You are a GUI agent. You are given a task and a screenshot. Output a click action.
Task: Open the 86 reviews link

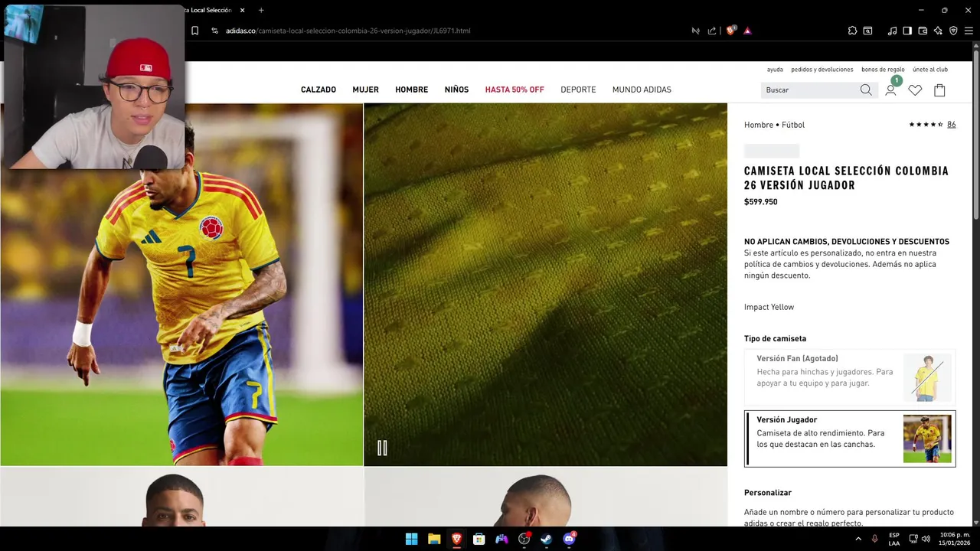[x=952, y=125]
